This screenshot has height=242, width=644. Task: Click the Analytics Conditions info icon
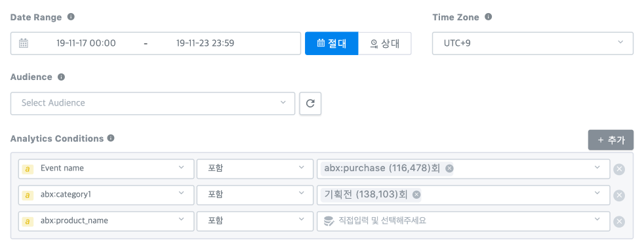coord(110,138)
